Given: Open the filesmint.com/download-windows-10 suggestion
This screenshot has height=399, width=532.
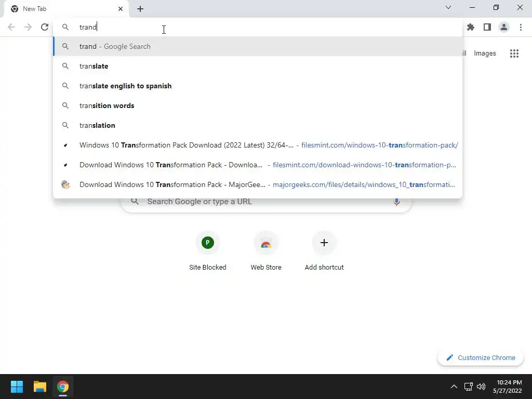Looking at the screenshot, I should click(258, 165).
